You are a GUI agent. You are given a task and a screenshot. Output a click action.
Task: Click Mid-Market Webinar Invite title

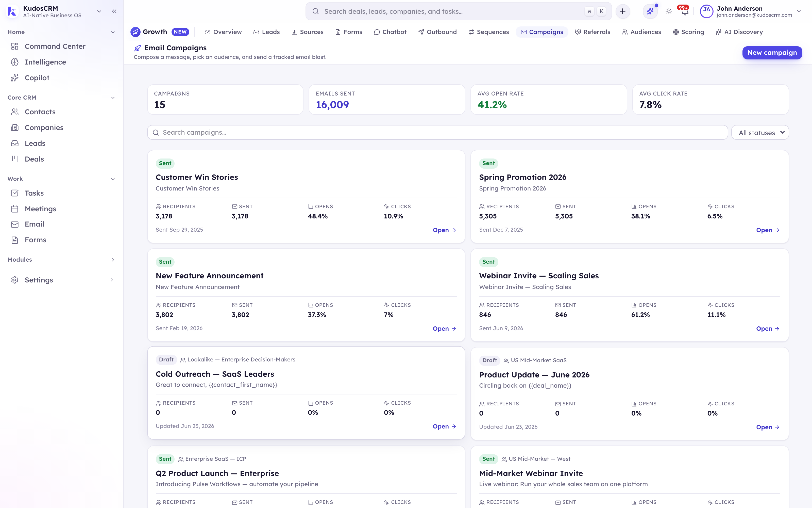click(531, 473)
